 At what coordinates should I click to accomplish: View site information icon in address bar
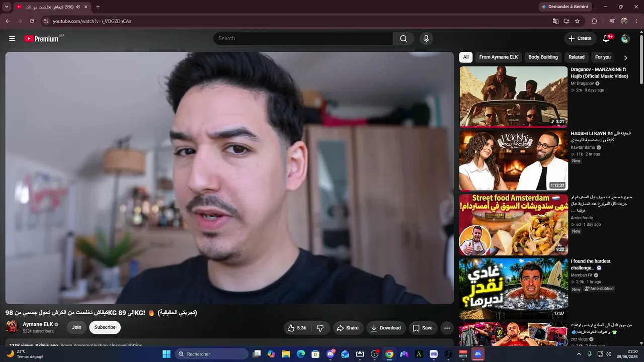point(46,21)
